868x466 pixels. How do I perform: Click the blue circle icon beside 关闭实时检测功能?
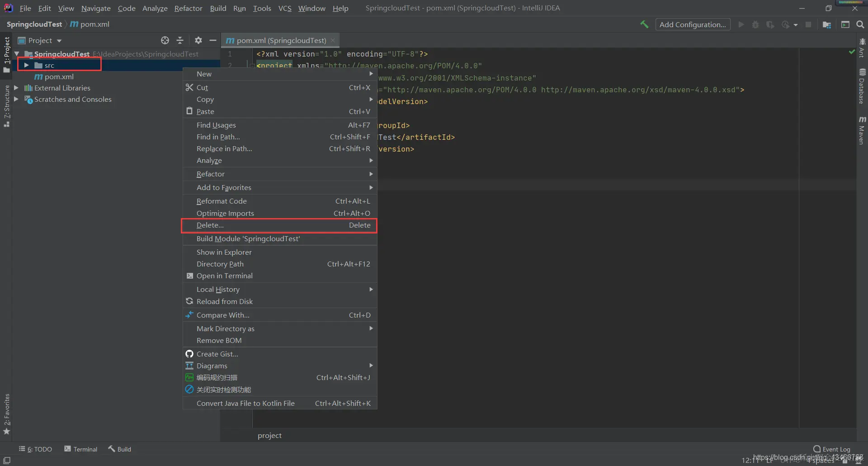coord(189,389)
